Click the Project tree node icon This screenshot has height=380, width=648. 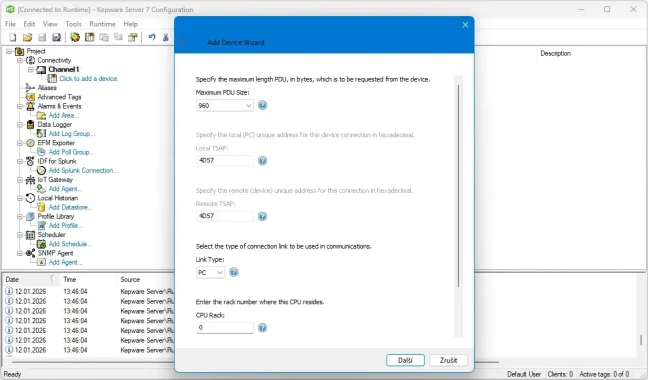click(19, 51)
